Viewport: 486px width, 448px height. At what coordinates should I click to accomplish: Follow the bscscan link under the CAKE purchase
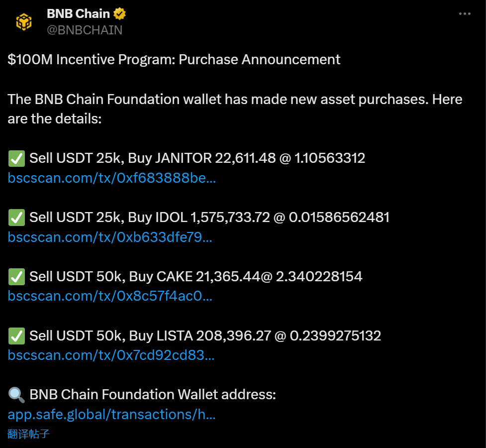(110, 296)
